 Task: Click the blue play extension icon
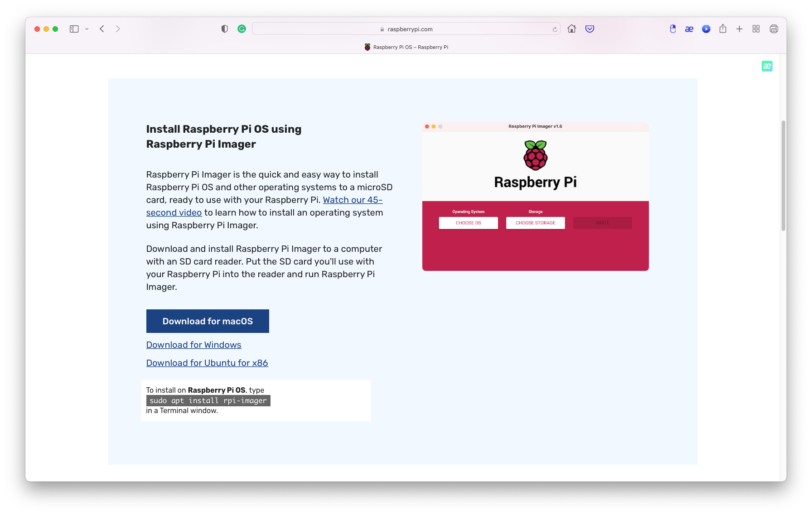706,29
